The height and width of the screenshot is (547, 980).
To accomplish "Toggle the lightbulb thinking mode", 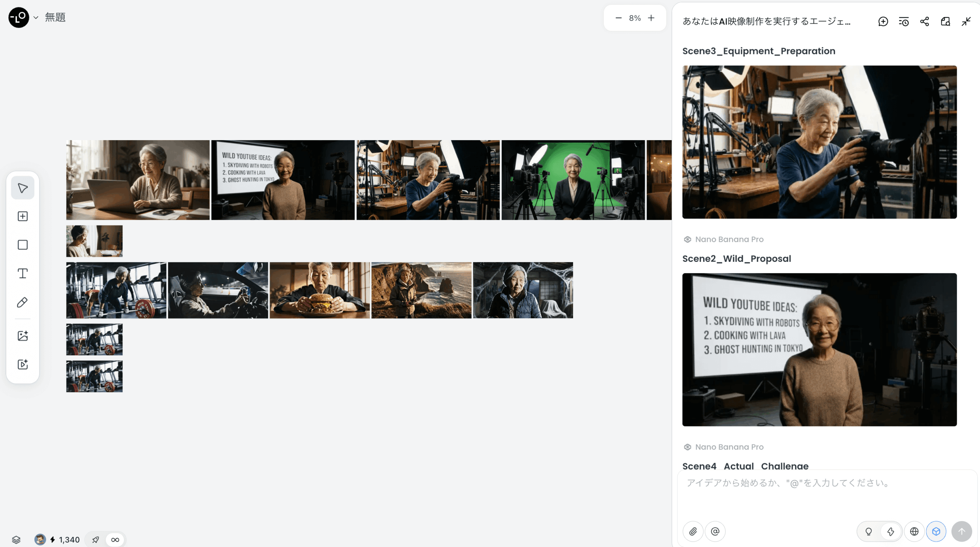I will (x=869, y=531).
